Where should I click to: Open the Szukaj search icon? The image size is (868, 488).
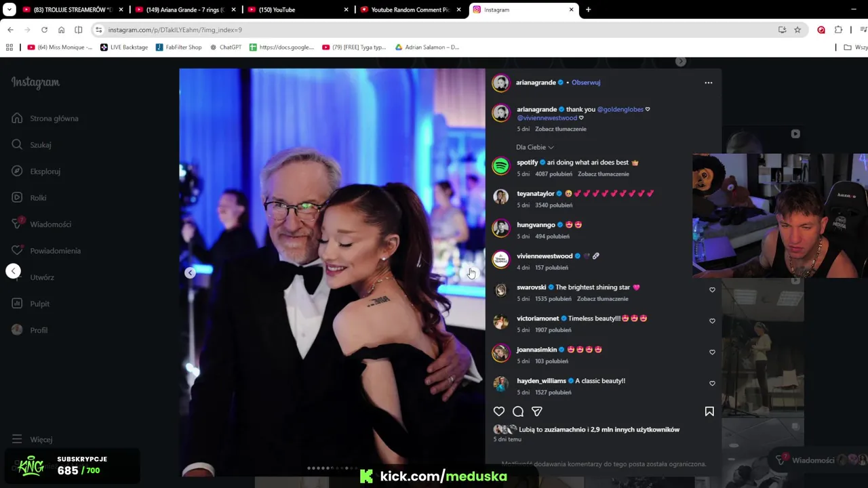(17, 144)
